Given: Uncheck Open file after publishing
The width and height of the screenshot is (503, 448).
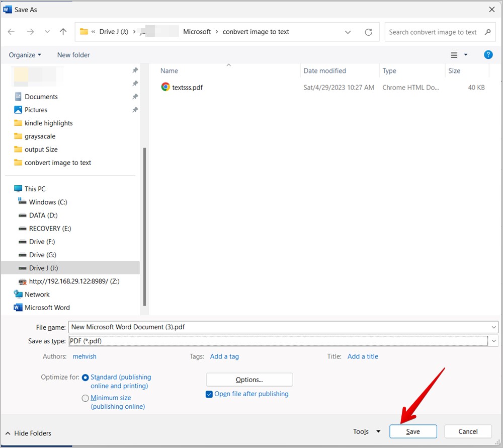Looking at the screenshot, I should coord(209,394).
